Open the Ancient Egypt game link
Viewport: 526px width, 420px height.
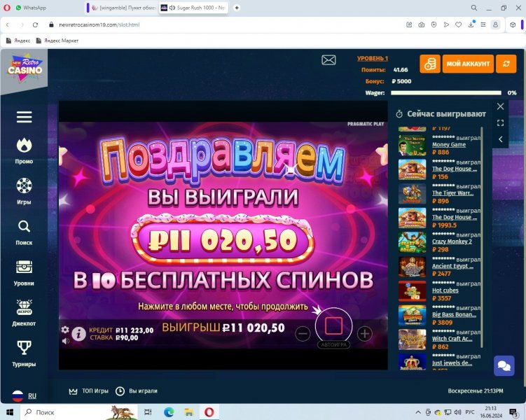coord(453,266)
